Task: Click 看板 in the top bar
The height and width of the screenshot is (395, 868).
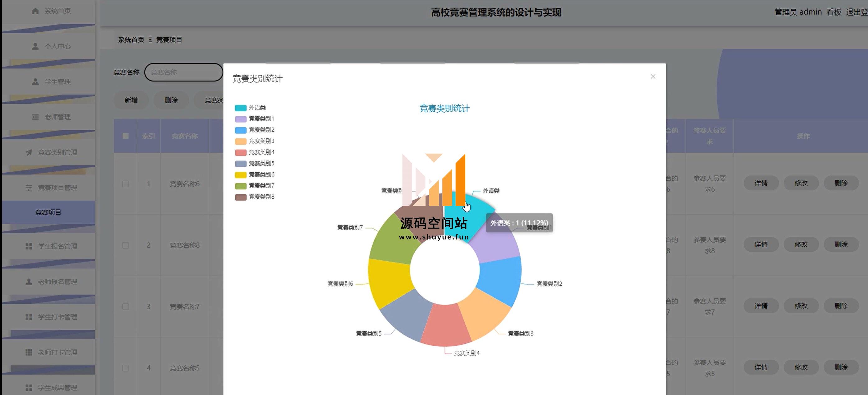Action: pyautogui.click(x=834, y=12)
